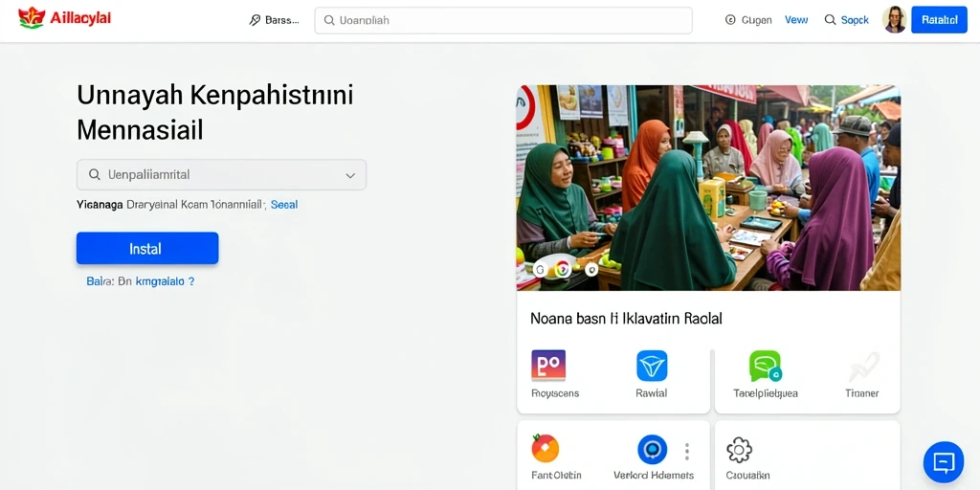Open the Barss menu in header
The height and width of the screenshot is (490, 980).
(274, 20)
